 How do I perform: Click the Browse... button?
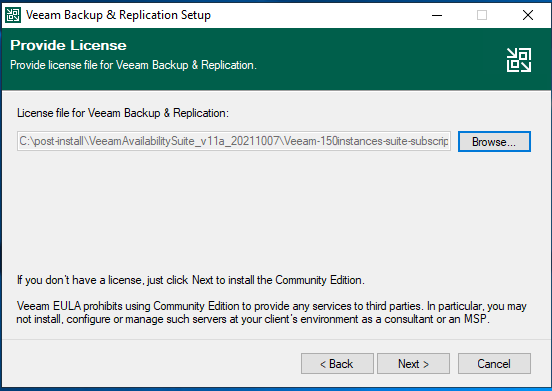click(x=494, y=141)
